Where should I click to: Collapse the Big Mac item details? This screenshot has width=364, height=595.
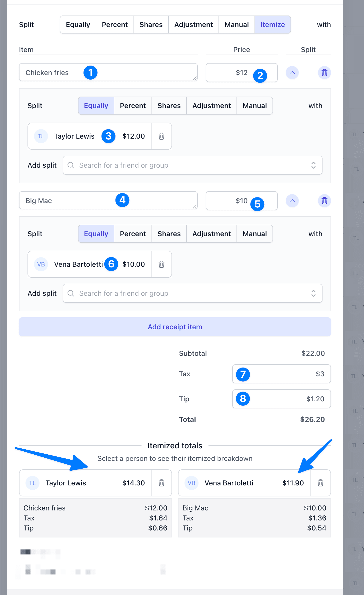click(x=292, y=201)
